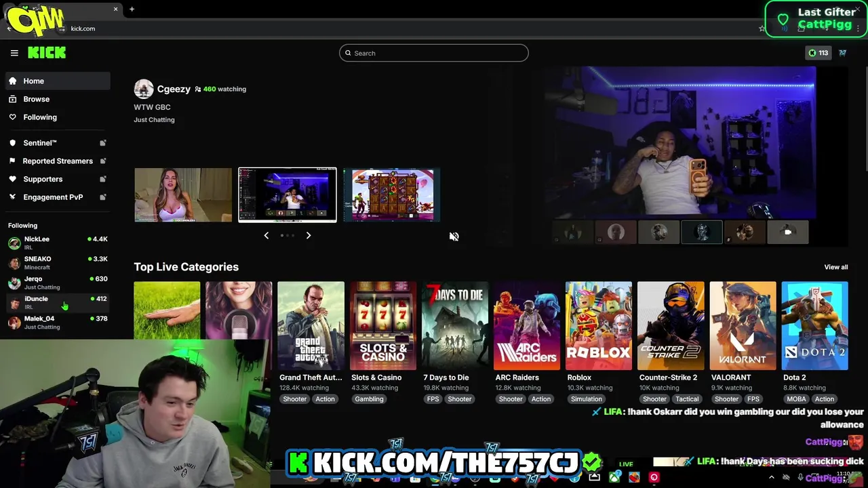The width and height of the screenshot is (868, 488).
Task: Click View all for Top Live Categories
Action: [835, 267]
